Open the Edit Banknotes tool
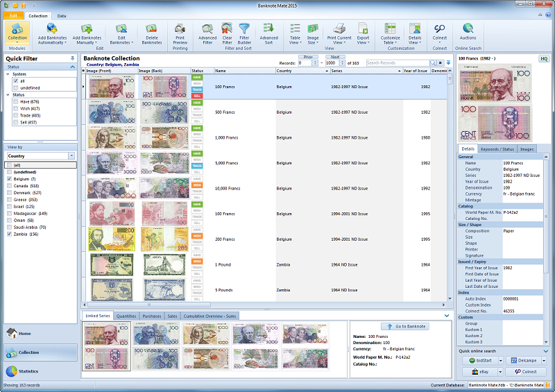Image resolution: width=555 pixels, height=392 pixels. (121, 33)
